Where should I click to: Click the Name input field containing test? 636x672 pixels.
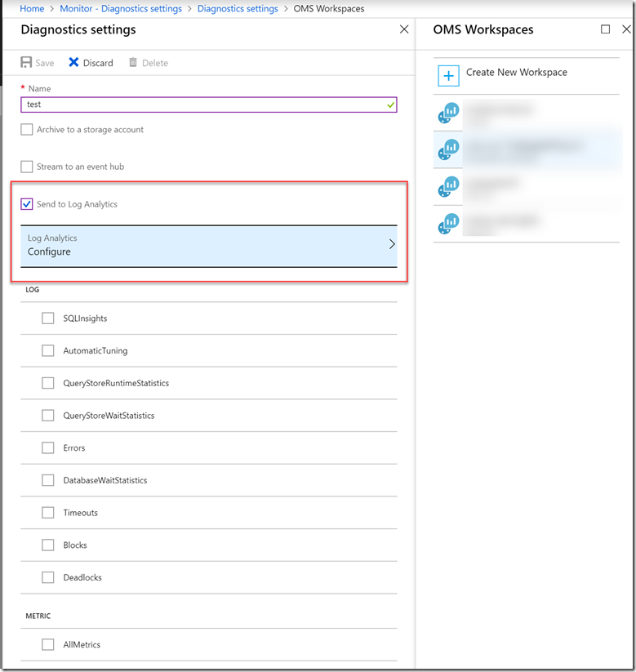tap(209, 105)
